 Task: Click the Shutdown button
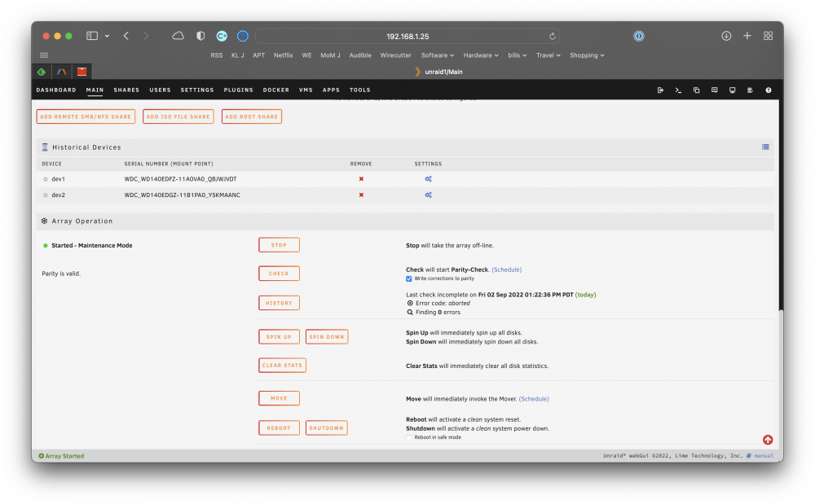pos(327,428)
